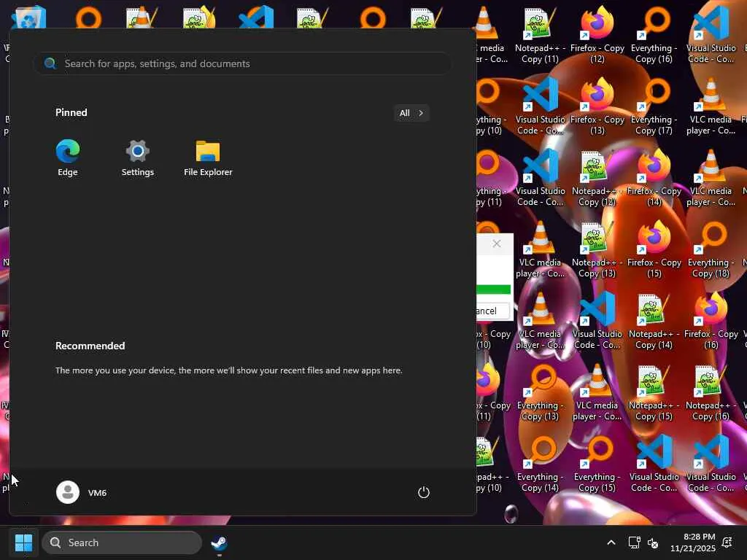
Task: Select Everything - Copy (16) desktop shortcut
Action: (x=654, y=35)
